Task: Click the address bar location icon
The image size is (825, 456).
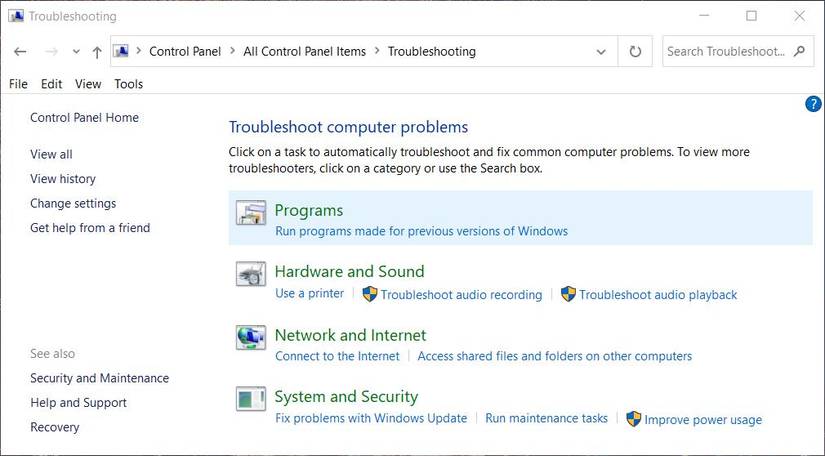Action: click(x=121, y=51)
